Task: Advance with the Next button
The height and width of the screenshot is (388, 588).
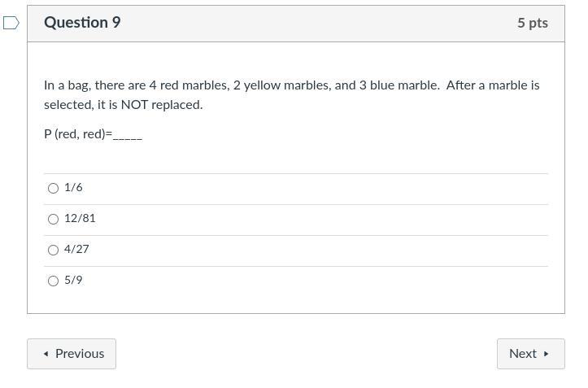Action: [530, 354]
